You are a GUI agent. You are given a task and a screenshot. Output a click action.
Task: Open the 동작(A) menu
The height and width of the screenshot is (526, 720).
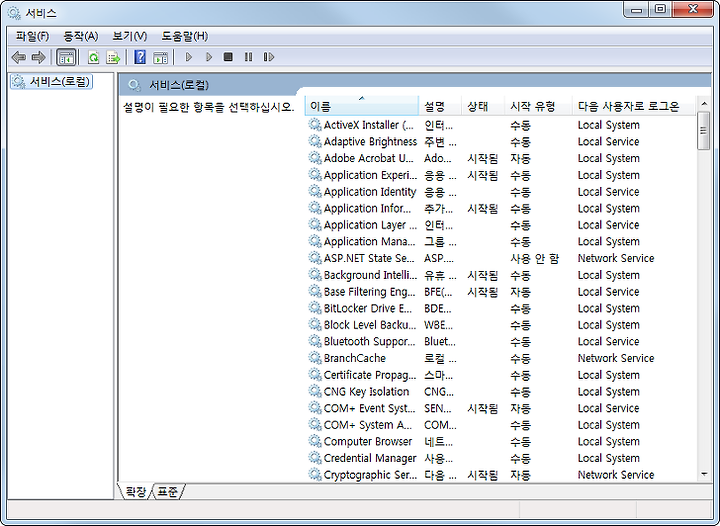coord(80,36)
